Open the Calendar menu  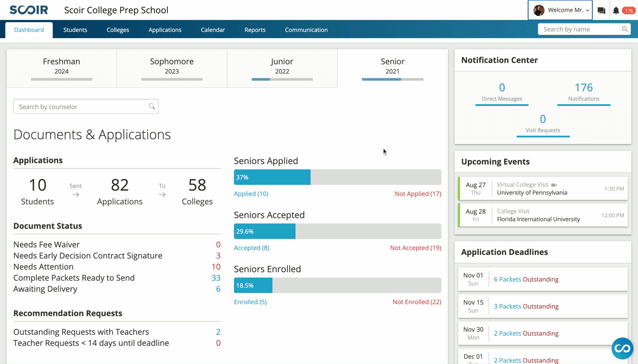click(x=212, y=30)
